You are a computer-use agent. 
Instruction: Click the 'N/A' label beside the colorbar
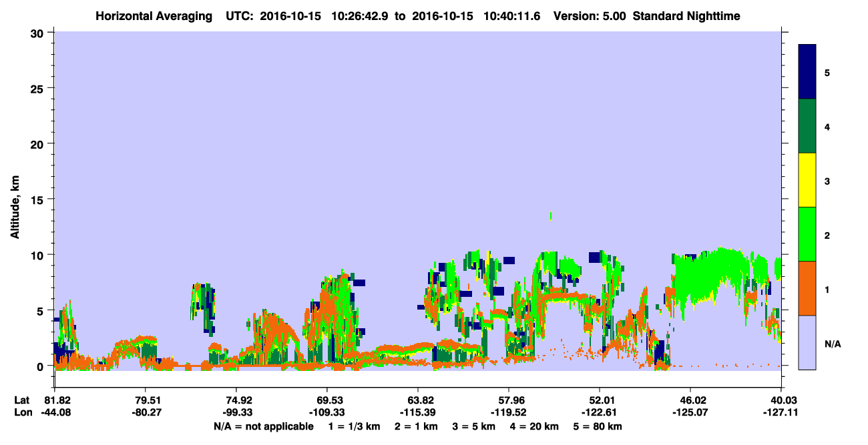[x=833, y=344]
